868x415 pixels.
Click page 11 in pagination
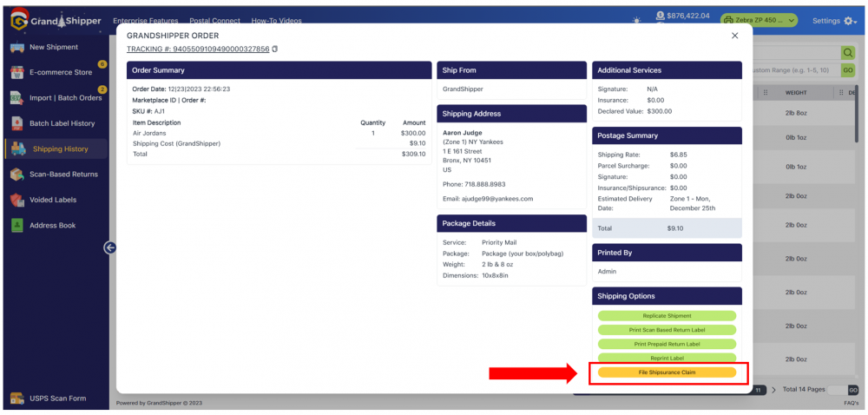coord(759,390)
